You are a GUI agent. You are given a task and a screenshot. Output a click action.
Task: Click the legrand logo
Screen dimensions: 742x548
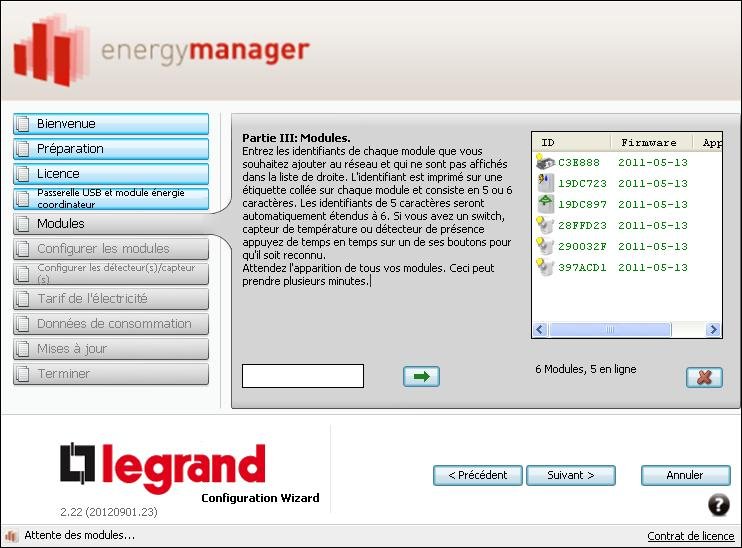163,466
